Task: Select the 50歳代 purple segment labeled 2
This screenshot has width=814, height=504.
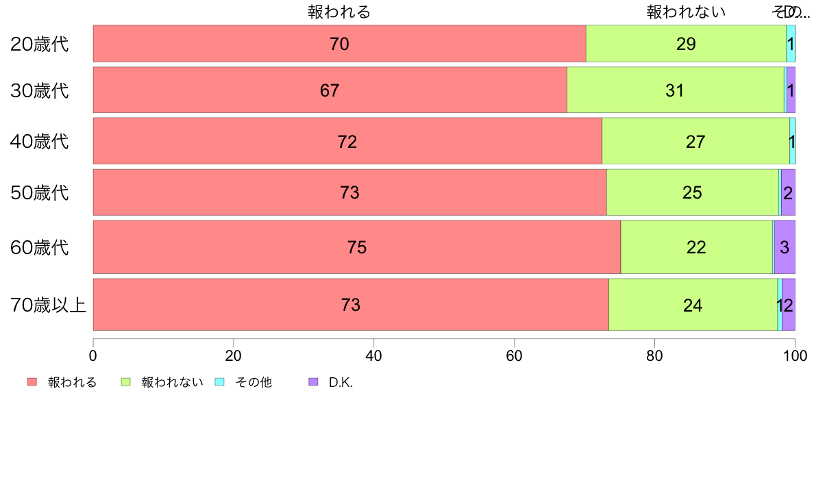Action: (x=788, y=192)
